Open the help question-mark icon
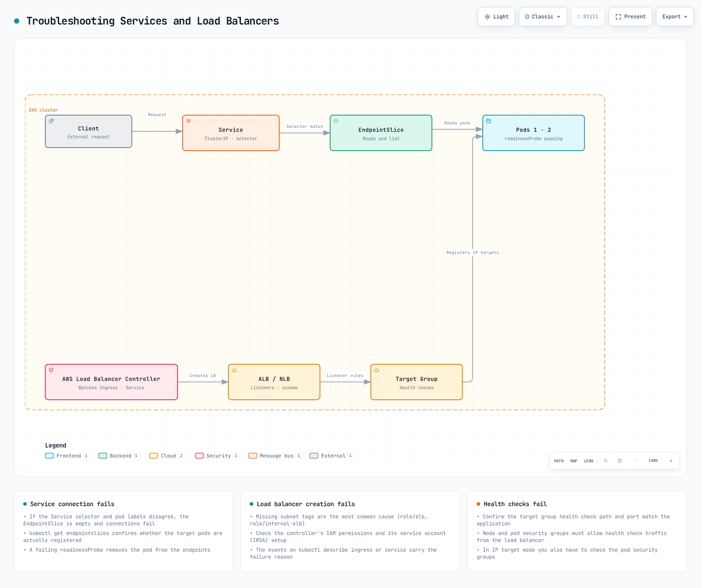The width and height of the screenshot is (701, 588). (x=620, y=461)
